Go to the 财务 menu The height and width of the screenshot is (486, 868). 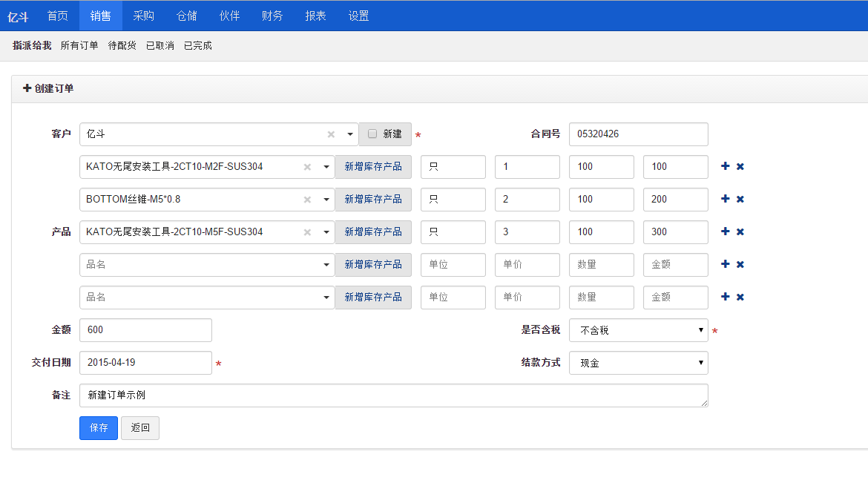point(272,16)
